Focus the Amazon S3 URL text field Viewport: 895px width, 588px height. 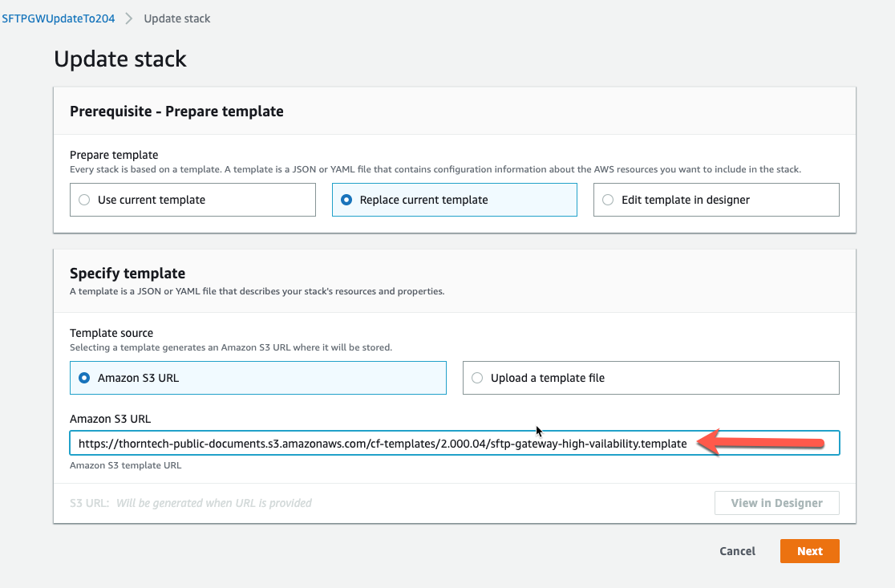pyautogui.click(x=383, y=444)
